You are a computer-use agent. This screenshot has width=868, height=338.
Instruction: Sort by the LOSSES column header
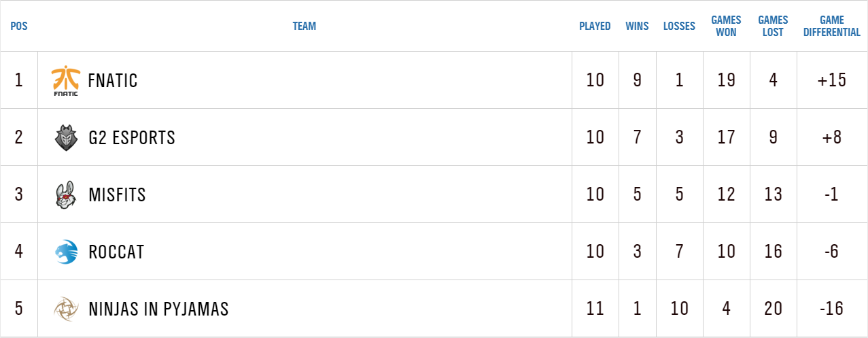pyautogui.click(x=679, y=27)
